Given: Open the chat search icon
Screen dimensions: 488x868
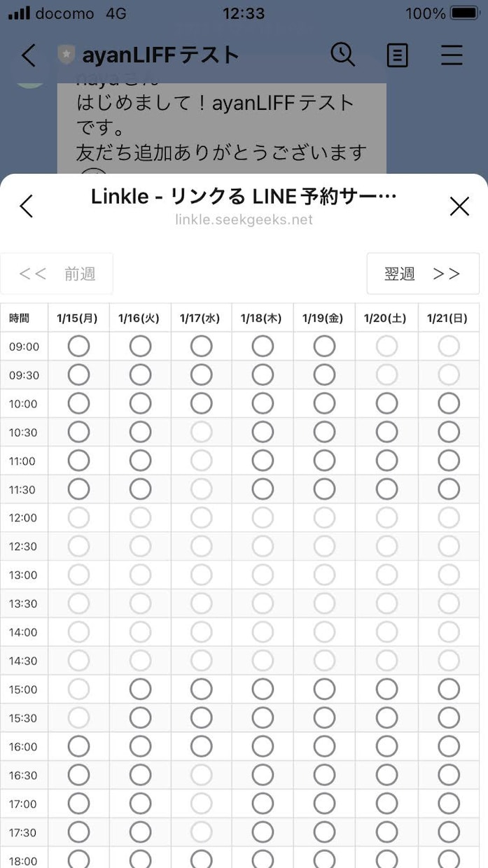Looking at the screenshot, I should 343,55.
